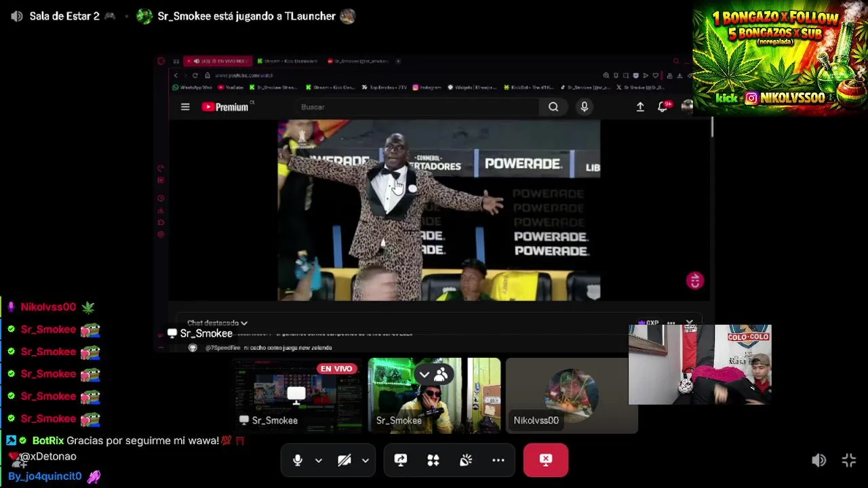Viewport: 868px width, 488px height.
Task: Open the activities launcher icon
Action: [x=433, y=460]
